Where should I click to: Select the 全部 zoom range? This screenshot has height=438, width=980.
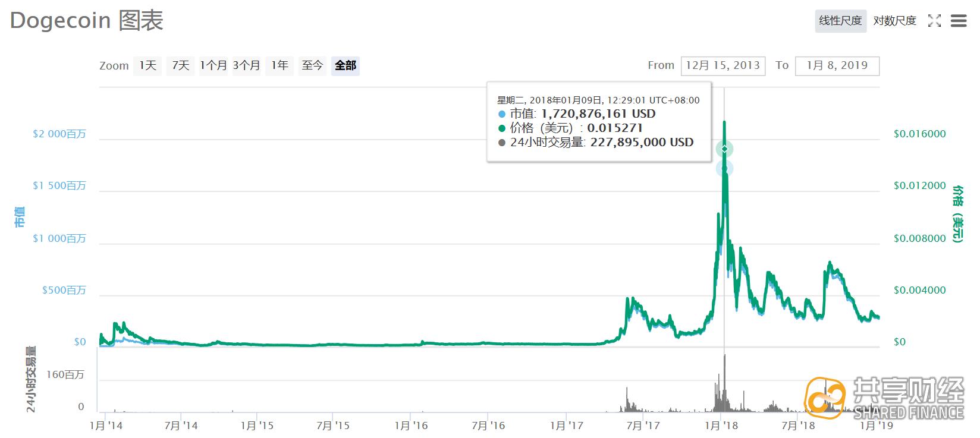345,65
